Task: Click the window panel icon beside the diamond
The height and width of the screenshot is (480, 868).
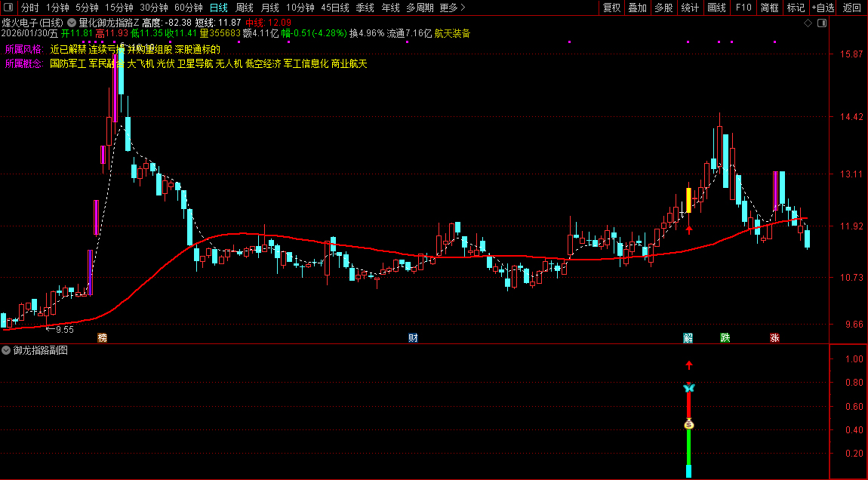Action: tap(822, 23)
